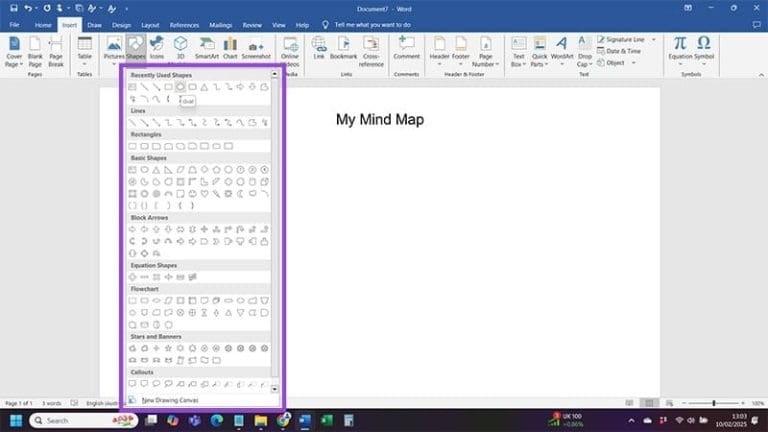
Task: Switch to the Draw tab
Action: [x=95, y=25]
